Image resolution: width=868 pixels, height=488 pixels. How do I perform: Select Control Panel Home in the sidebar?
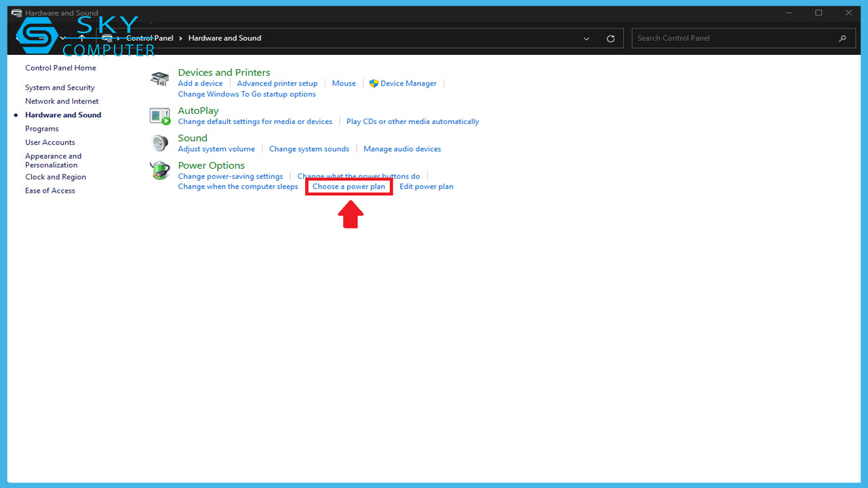[x=60, y=68]
